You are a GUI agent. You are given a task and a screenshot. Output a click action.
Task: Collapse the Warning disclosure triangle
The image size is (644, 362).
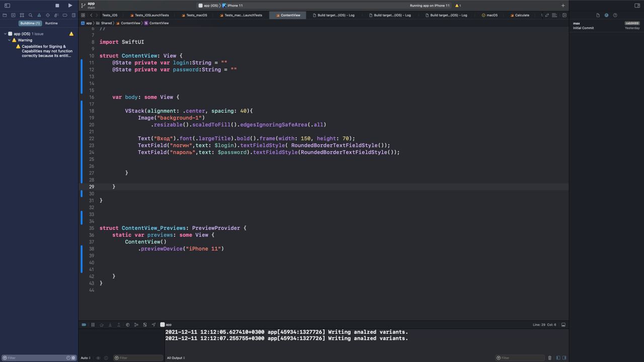pos(10,40)
